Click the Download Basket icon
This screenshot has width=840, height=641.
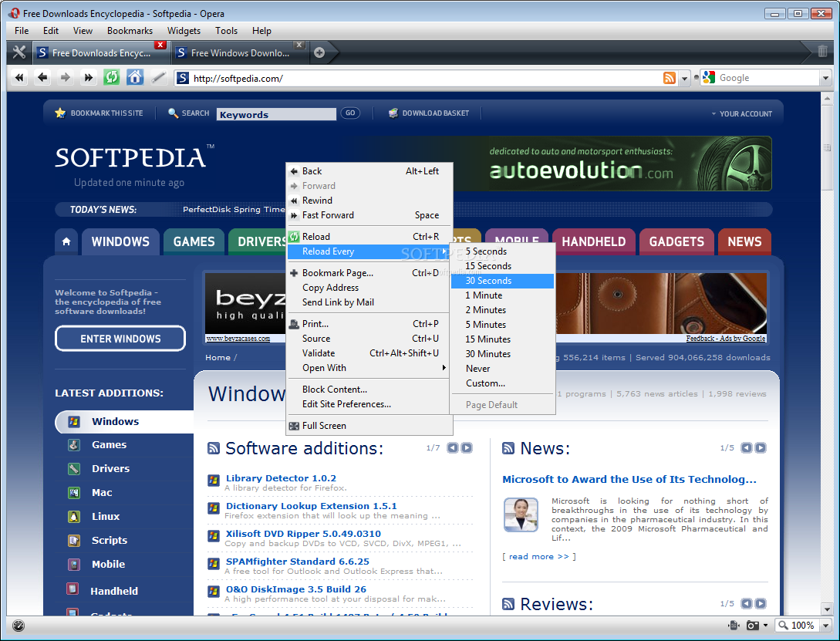point(393,113)
